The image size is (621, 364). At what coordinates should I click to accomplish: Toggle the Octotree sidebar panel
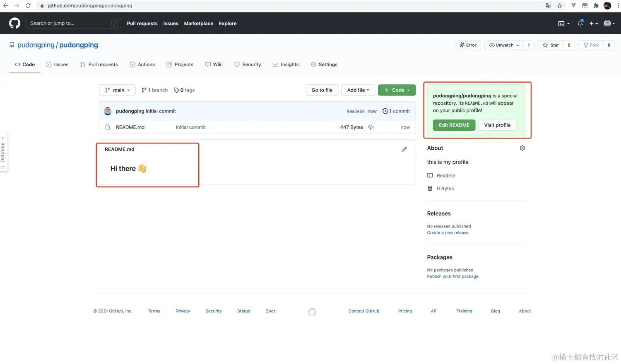click(x=3, y=153)
